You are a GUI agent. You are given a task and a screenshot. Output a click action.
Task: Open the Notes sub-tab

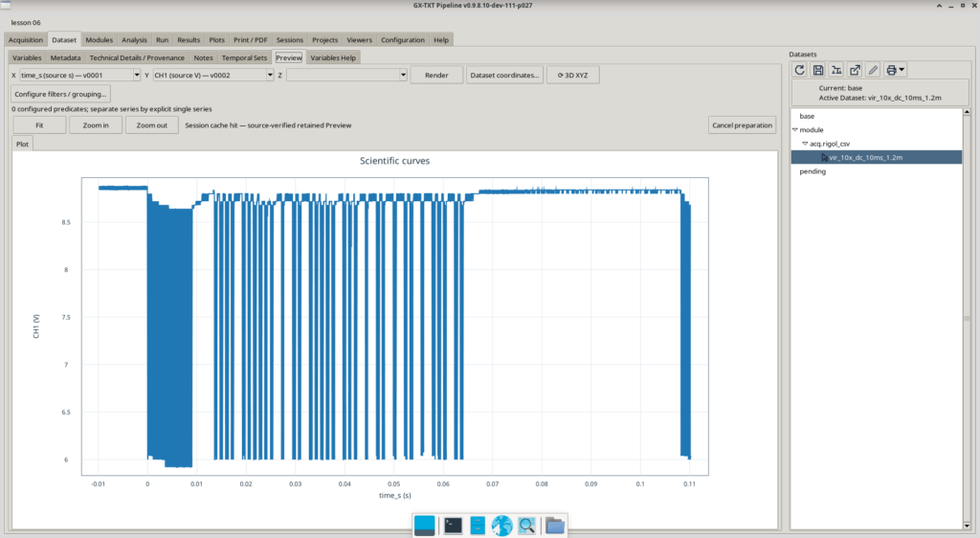(x=203, y=57)
